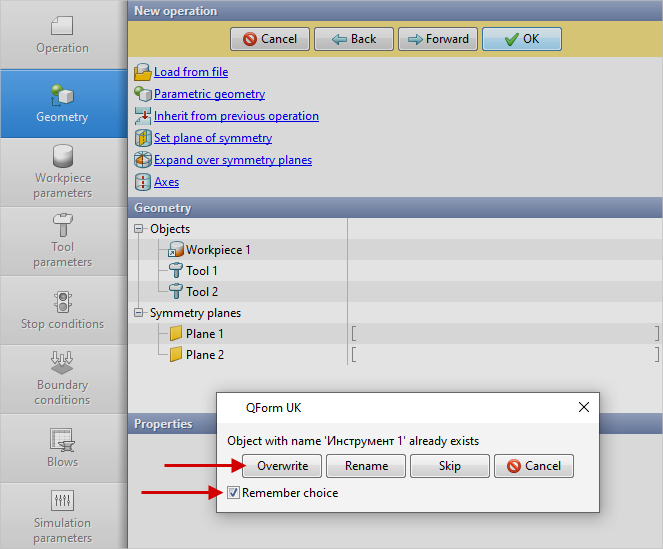Select Tool 1 in the Objects tree
This screenshot has height=549, width=663.
[201, 271]
